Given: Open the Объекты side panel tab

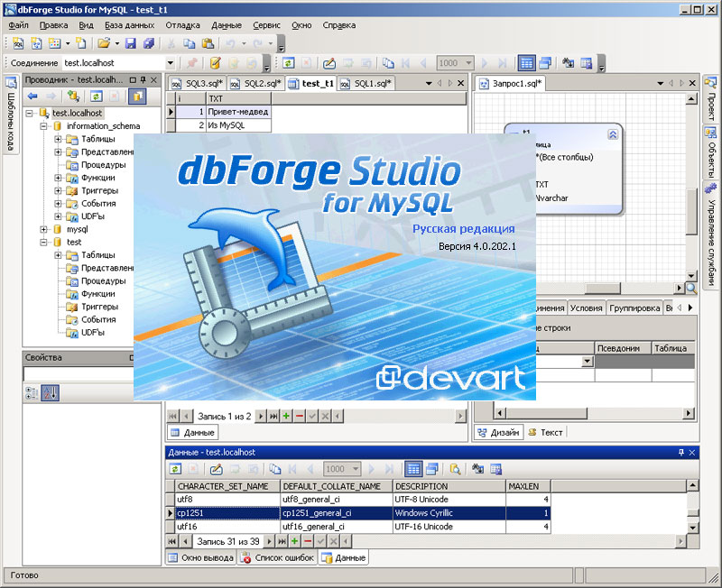Looking at the screenshot, I should coord(711,152).
